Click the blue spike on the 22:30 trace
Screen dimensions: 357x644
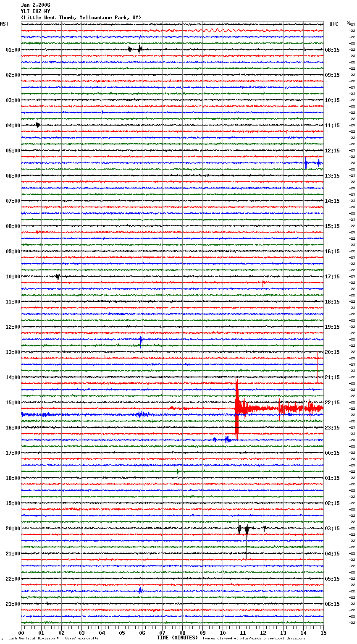tap(140, 590)
